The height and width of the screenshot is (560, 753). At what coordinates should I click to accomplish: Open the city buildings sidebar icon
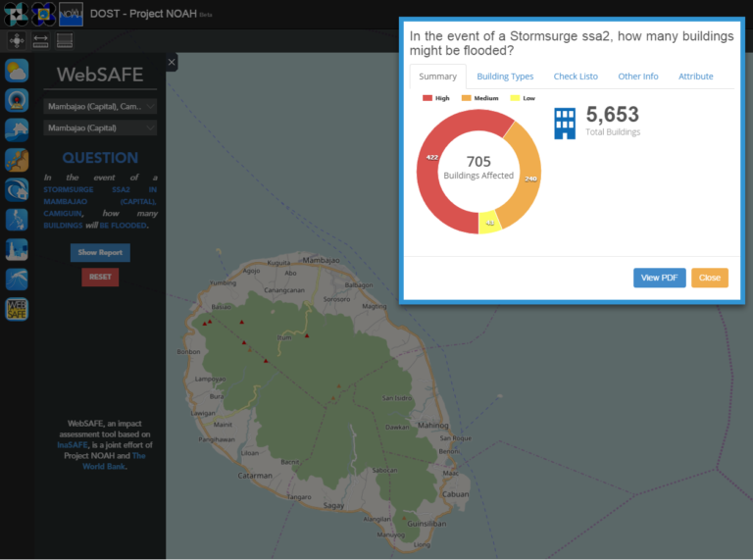(17, 249)
